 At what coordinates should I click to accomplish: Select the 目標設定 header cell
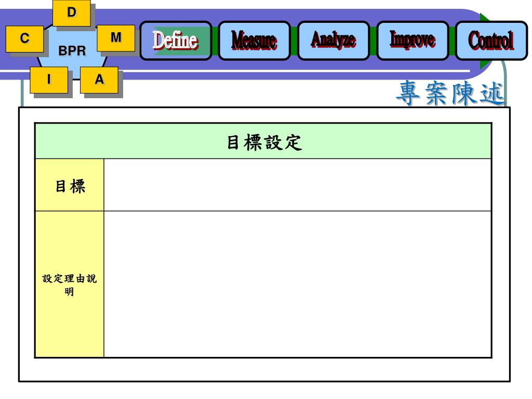(263, 141)
